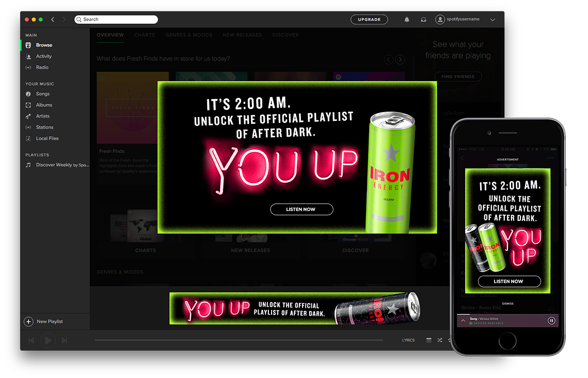Image resolution: width=588 pixels, height=378 pixels.
Task: Show previous Fresh Finds carousel items
Action: pos(389,59)
